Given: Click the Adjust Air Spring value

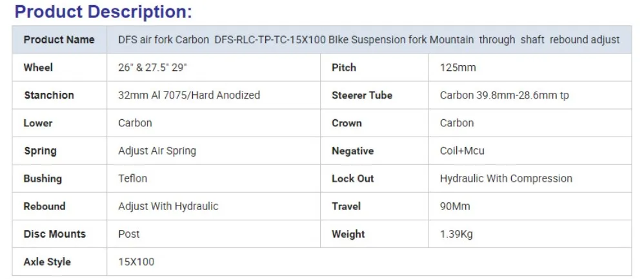Looking at the screenshot, I should (157, 151).
